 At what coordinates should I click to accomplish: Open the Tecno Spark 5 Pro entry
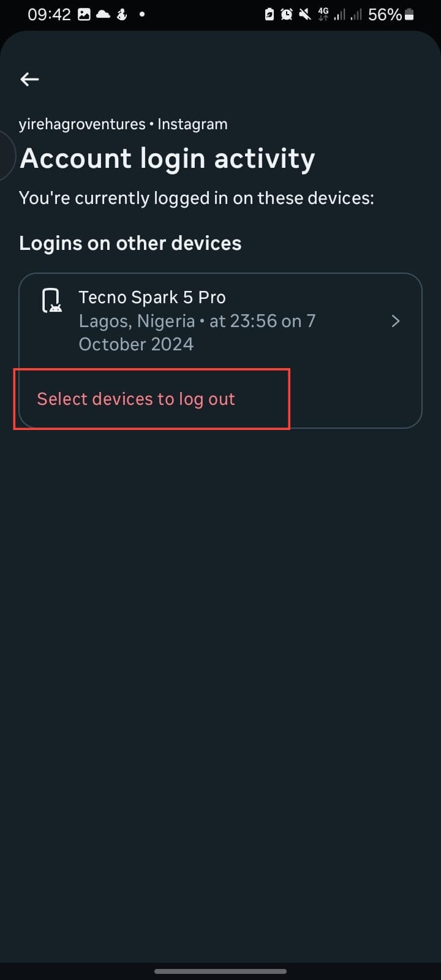coord(152,298)
